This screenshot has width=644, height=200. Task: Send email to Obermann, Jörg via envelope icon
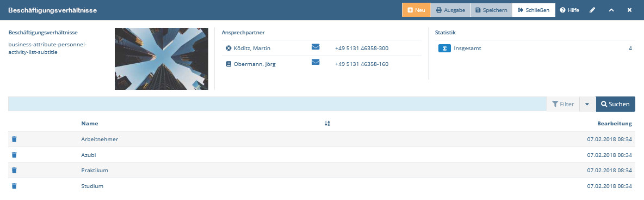pyautogui.click(x=315, y=63)
